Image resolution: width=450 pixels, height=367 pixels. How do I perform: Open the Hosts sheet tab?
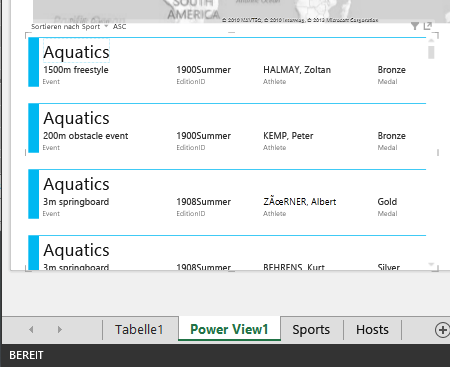372,330
